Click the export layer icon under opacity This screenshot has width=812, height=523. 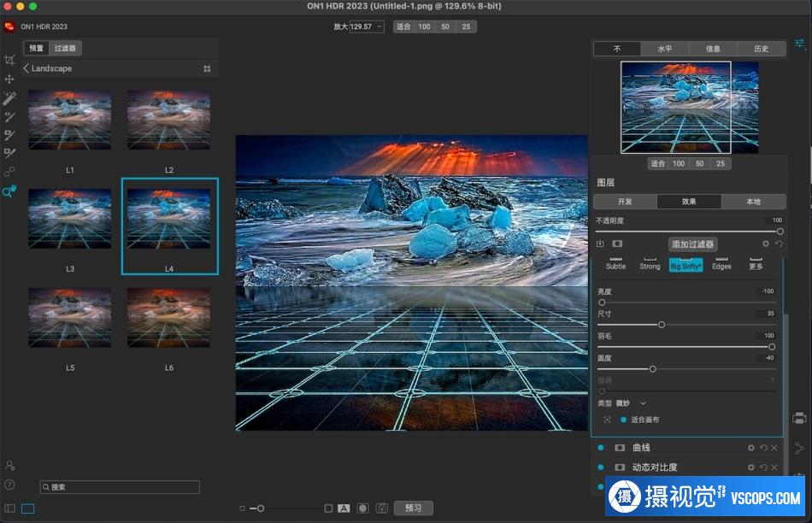point(600,244)
